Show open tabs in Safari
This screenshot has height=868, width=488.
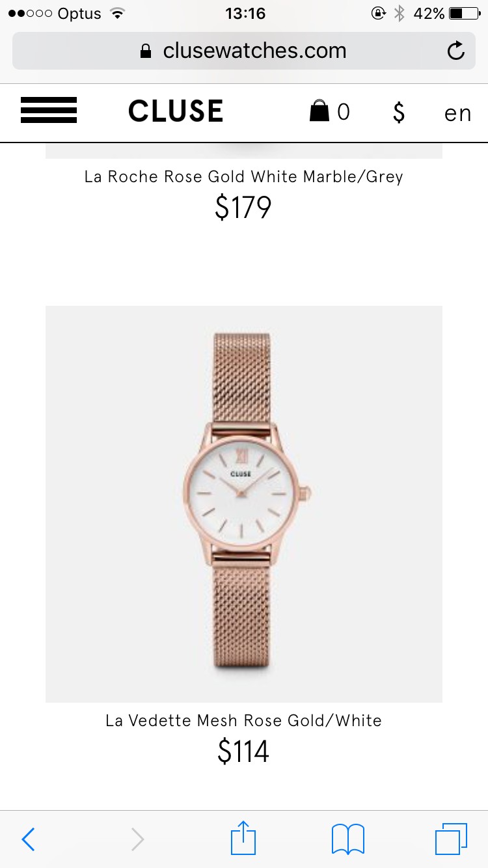(x=451, y=839)
